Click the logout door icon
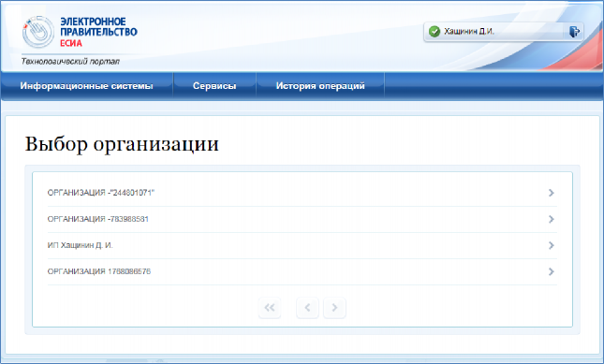The width and height of the screenshot is (604, 364). (x=574, y=32)
